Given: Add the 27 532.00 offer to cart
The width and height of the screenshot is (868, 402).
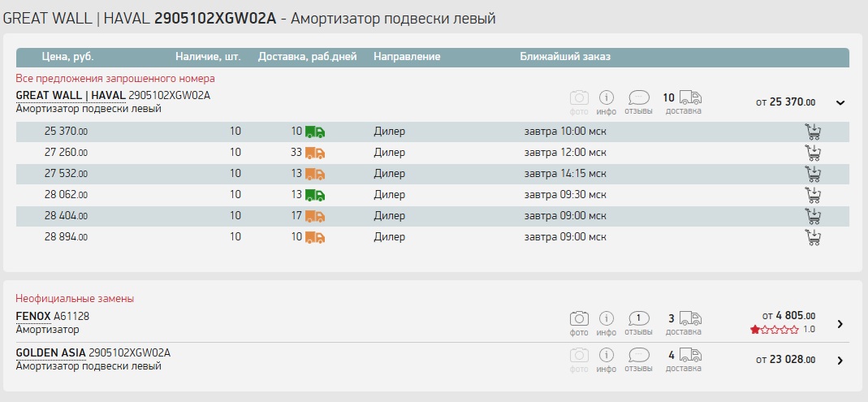Looking at the screenshot, I should coord(813,174).
